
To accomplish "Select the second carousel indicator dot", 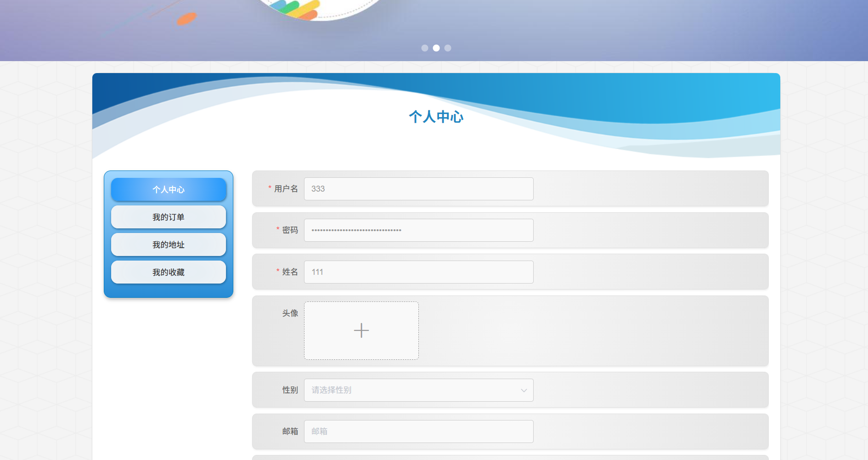I will pos(436,48).
